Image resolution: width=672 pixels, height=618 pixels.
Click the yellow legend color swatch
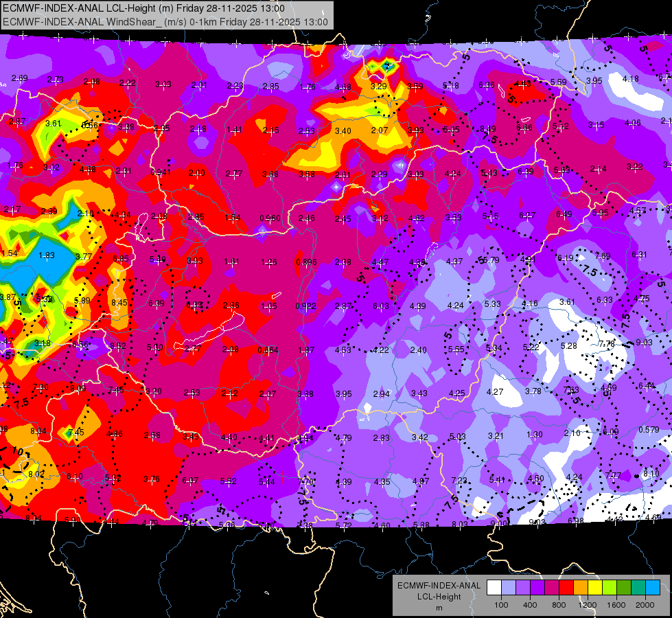tap(595, 587)
